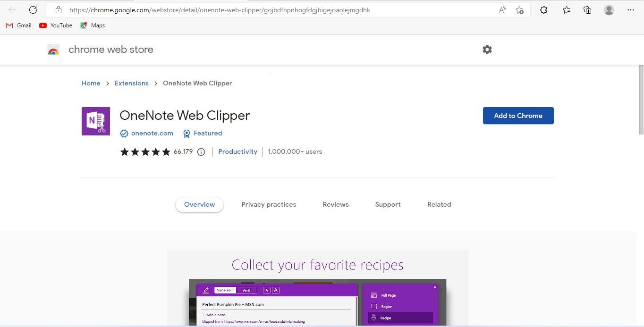Open rating info icon beside 66,179
This screenshot has width=644, height=327.
click(x=201, y=152)
